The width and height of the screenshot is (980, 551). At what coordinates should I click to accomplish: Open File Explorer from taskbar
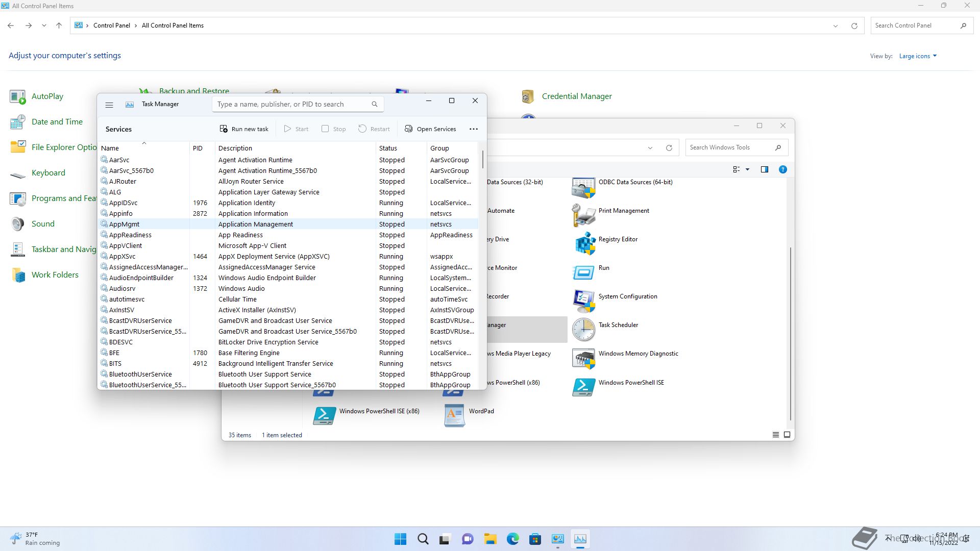click(x=490, y=539)
